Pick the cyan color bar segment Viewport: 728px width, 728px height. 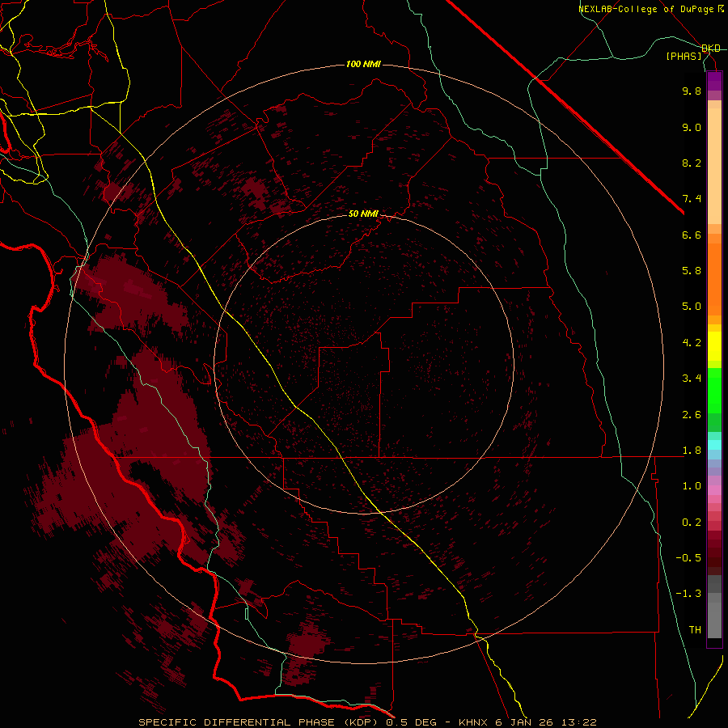tap(714, 444)
